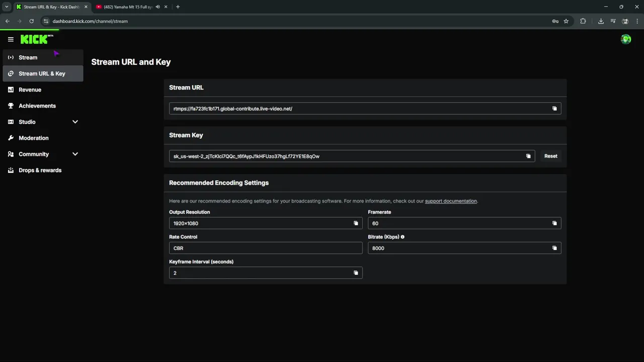Copy the Keyframe Interval value
The image size is (644, 362).
[356, 273]
